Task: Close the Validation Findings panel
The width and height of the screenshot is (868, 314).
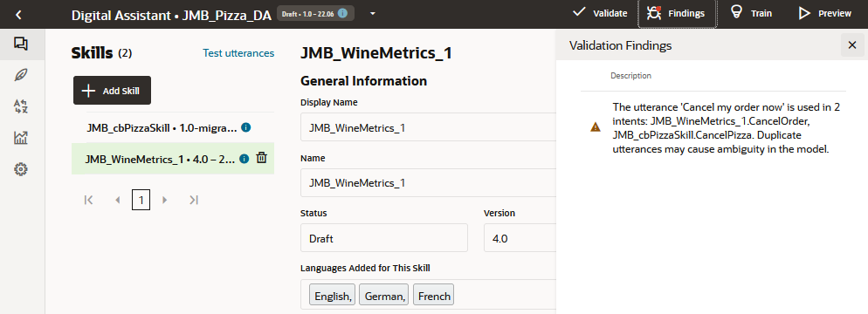Action: pyautogui.click(x=852, y=45)
